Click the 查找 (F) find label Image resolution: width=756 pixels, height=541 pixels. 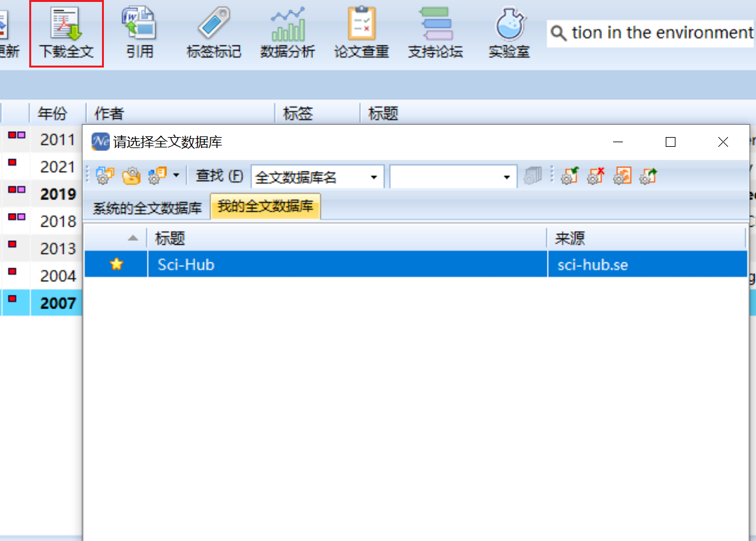(x=219, y=176)
